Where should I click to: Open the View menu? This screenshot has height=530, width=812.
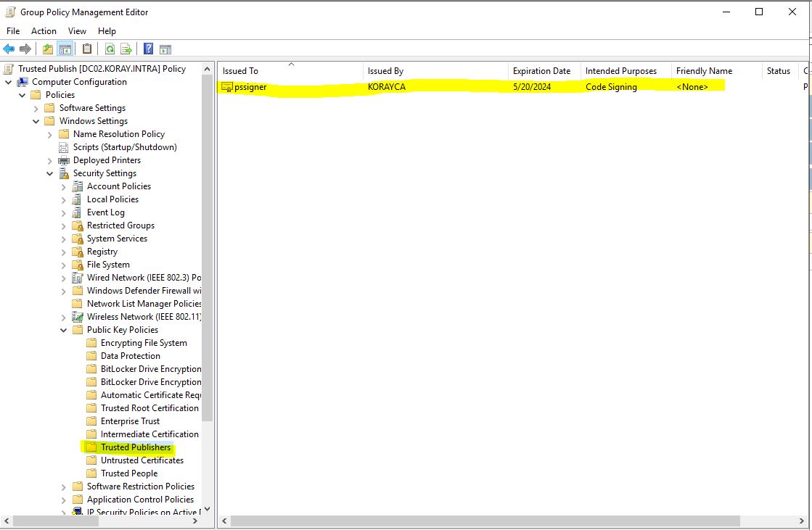(77, 31)
